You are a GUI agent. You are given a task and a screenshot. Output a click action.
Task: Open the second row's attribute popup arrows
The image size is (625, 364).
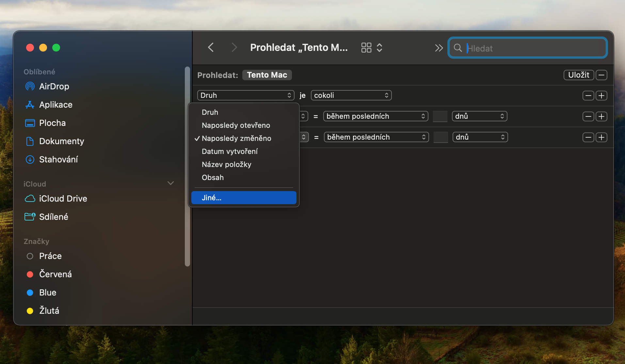(x=303, y=116)
